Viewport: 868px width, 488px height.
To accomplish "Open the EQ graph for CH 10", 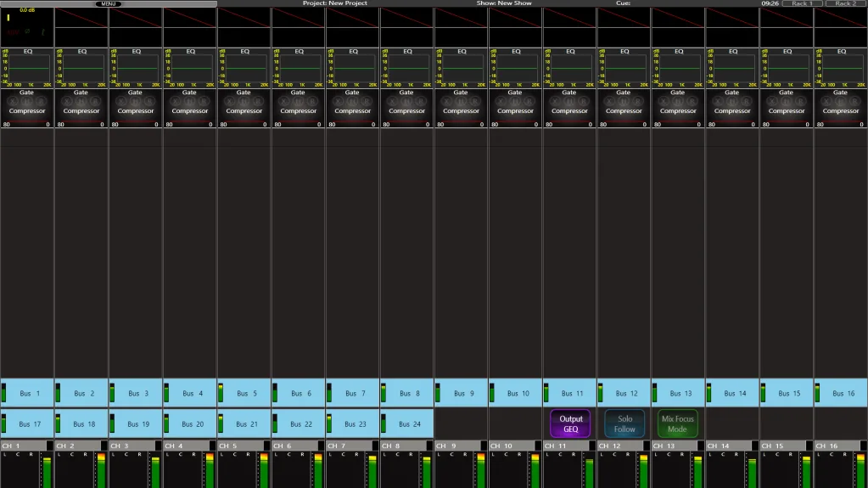I will coord(515,68).
